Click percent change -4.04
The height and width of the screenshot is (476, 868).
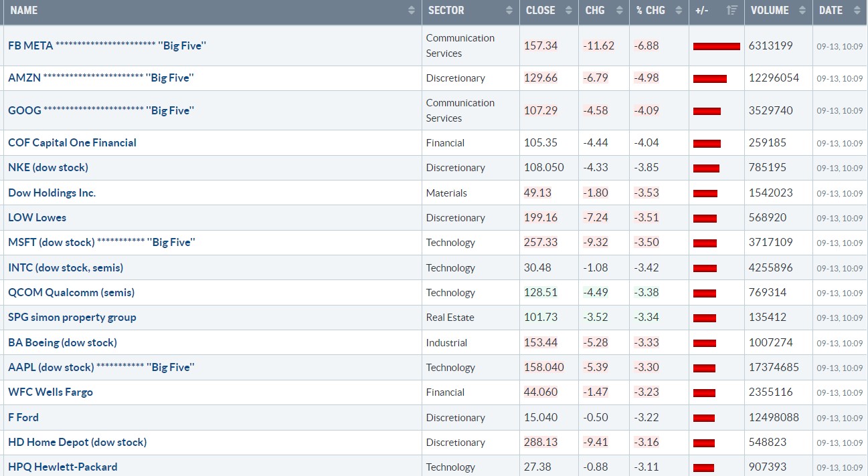pyautogui.click(x=646, y=142)
